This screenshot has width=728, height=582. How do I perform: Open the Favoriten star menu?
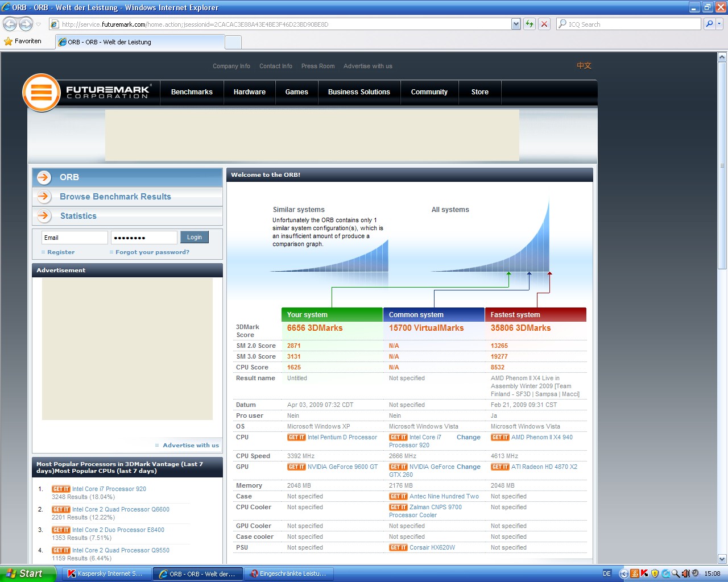23,41
